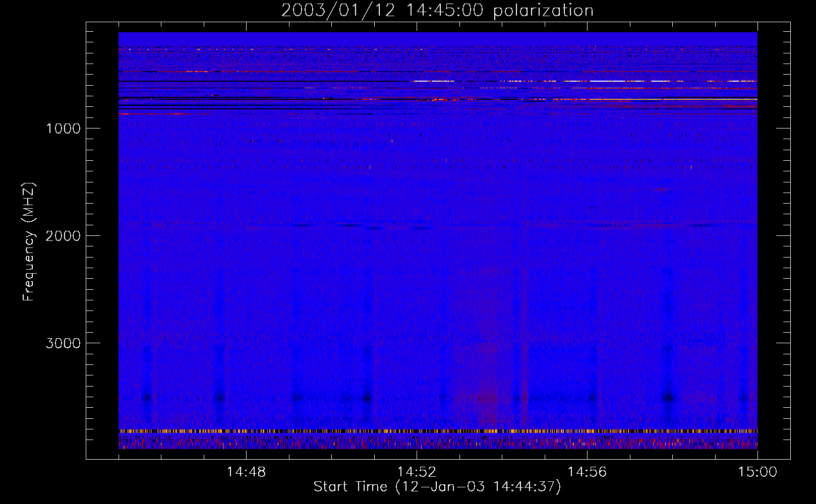816x504 pixels.
Task: Click the 15:00 time axis label
Action: click(757, 472)
